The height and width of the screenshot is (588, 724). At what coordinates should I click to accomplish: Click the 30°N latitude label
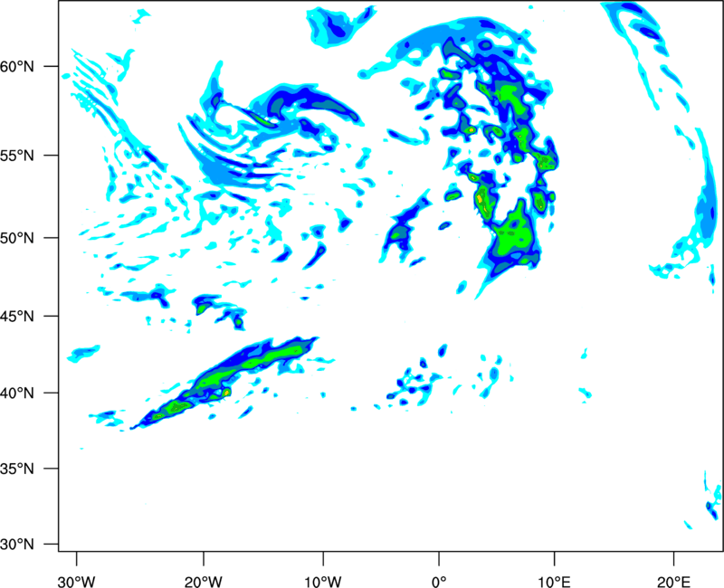[17, 545]
